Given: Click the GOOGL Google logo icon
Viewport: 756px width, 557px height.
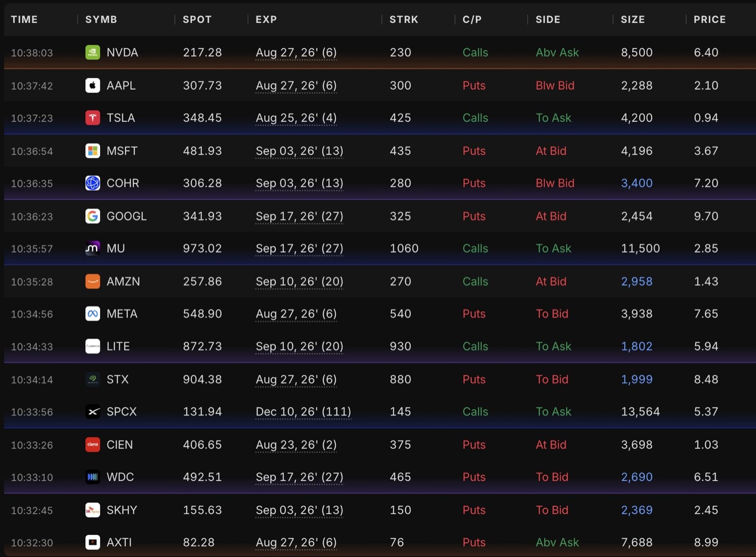Looking at the screenshot, I should coord(92,216).
